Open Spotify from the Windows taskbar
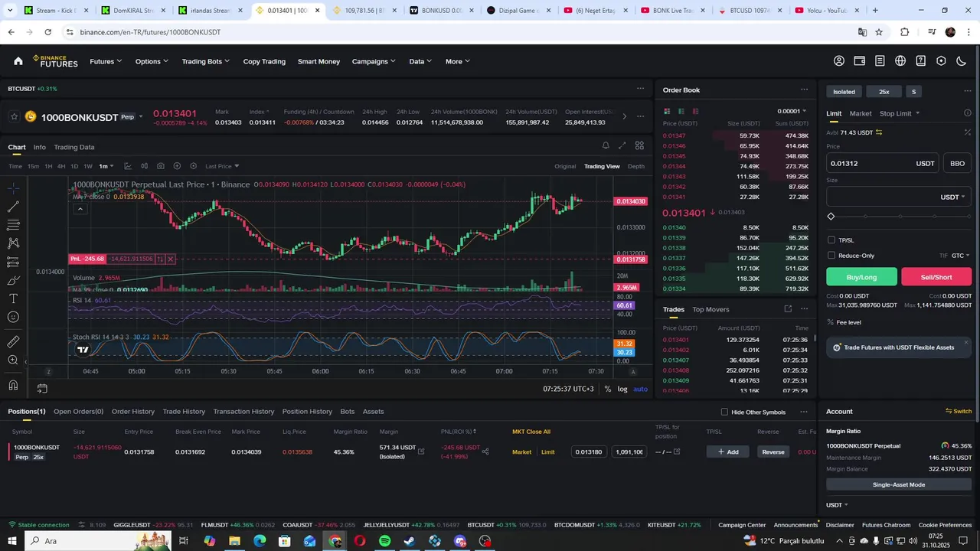Screen dimensions: 980x551 384,541
